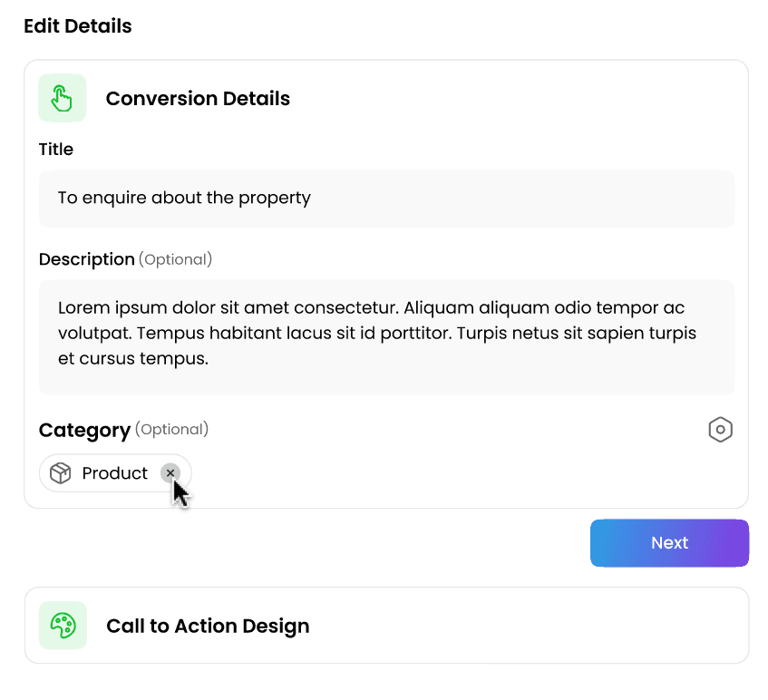Select the Product chip label
The width and height of the screenshot is (768, 700).
114,473
